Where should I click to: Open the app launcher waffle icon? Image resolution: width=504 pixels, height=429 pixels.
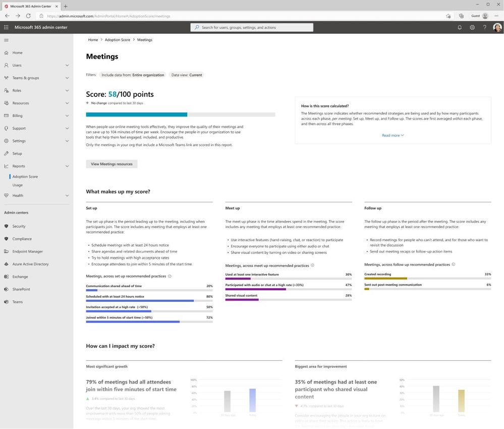click(6, 27)
